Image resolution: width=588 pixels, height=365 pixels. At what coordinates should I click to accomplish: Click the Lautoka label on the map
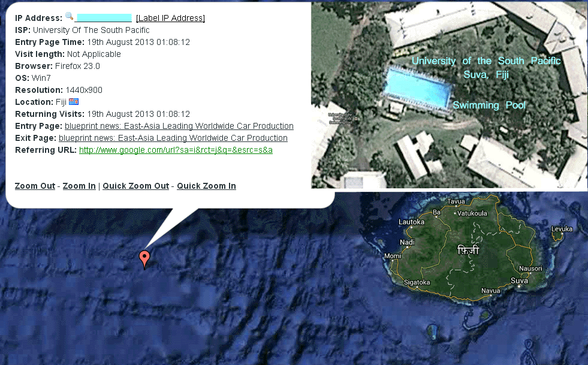click(x=411, y=222)
